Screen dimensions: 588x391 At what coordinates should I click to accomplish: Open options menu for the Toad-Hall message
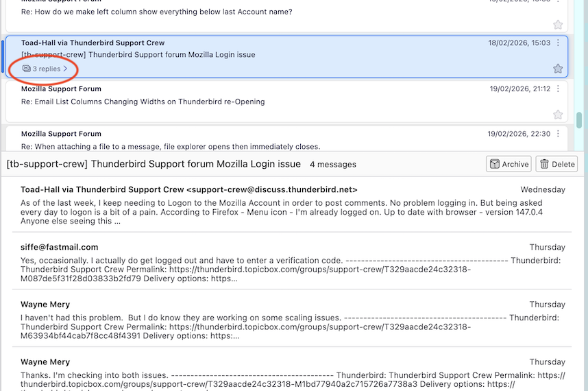(558, 43)
